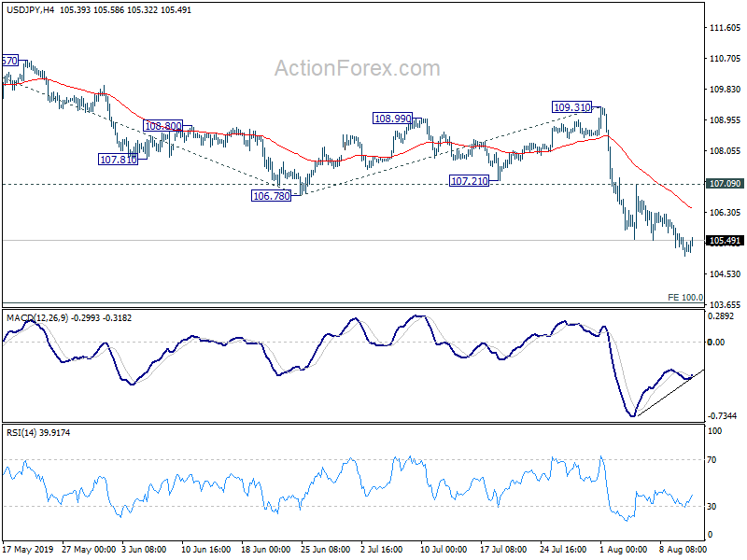
Task: Click the ActionForex.com watermark text
Action: [357, 68]
